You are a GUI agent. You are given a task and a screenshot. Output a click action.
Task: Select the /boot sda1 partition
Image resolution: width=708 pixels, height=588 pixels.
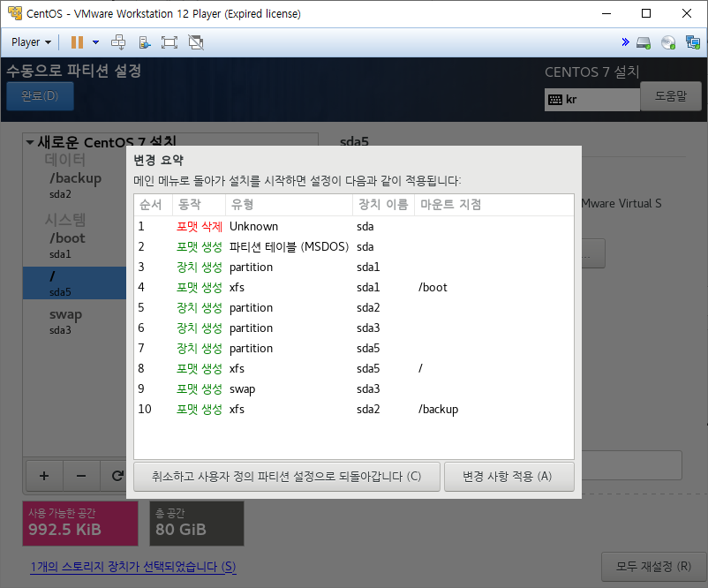point(75,245)
